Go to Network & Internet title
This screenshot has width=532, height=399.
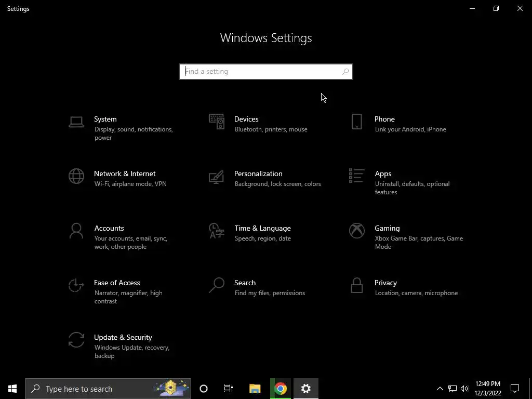pos(125,174)
